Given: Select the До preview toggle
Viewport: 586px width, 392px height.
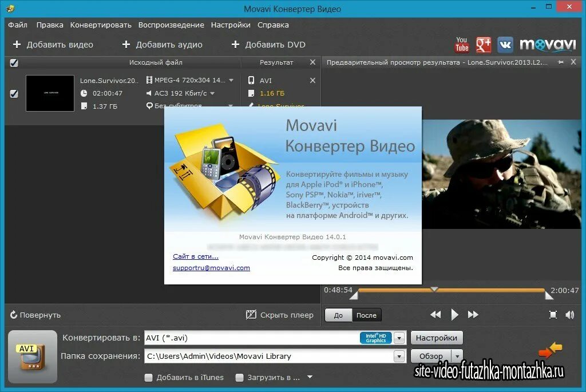Looking at the screenshot, I should coord(338,315).
